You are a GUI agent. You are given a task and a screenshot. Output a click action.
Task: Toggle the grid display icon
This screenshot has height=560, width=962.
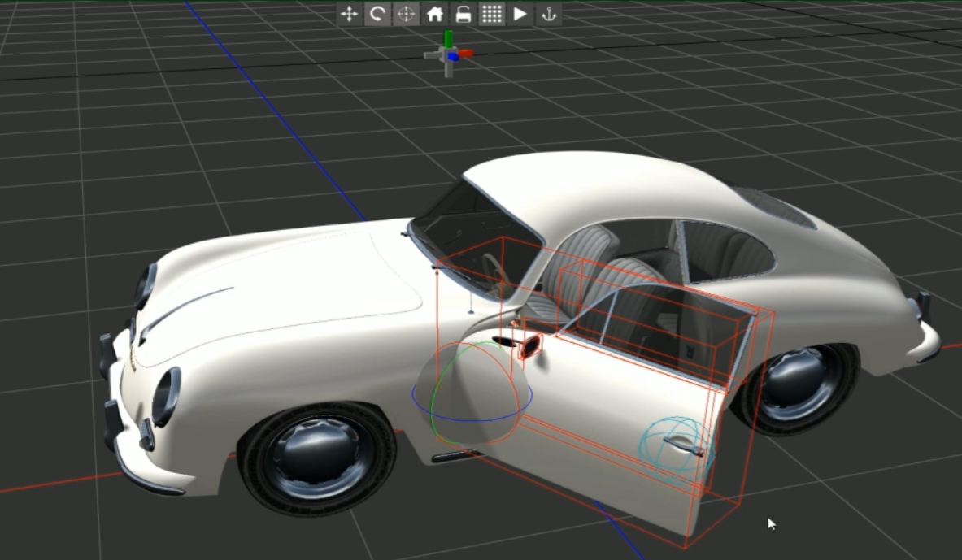click(x=491, y=14)
